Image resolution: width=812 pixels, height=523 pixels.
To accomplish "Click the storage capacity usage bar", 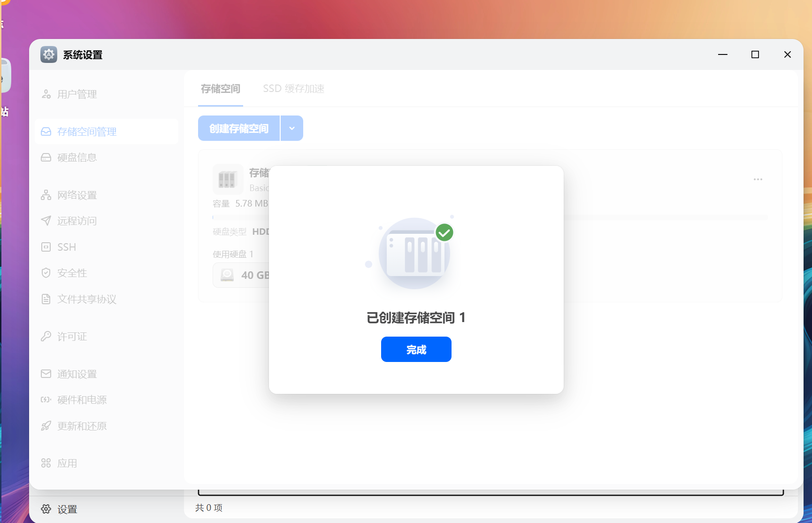I will [x=657, y=217].
